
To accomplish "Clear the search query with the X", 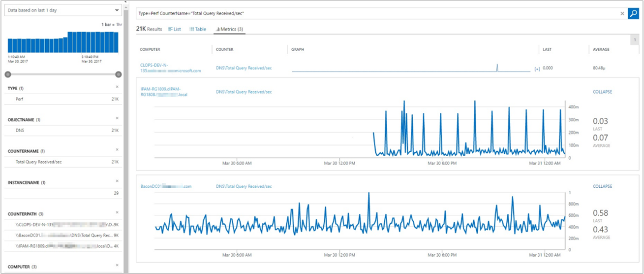I will point(622,14).
